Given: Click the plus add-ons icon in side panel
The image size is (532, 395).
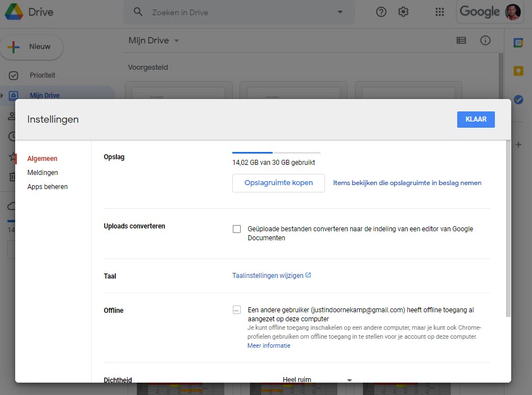Looking at the screenshot, I should [x=518, y=145].
